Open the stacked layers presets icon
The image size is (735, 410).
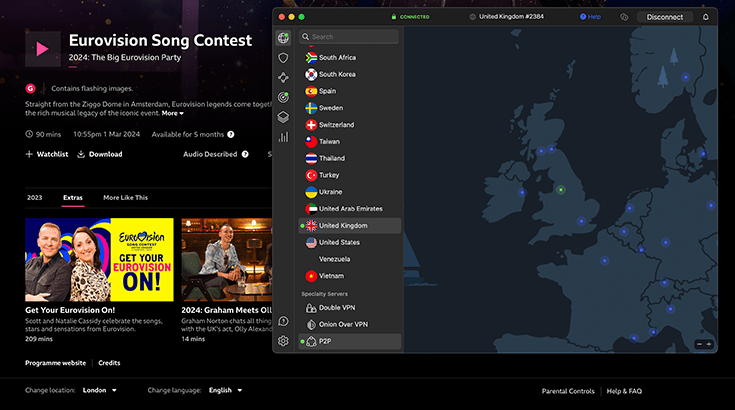click(283, 117)
